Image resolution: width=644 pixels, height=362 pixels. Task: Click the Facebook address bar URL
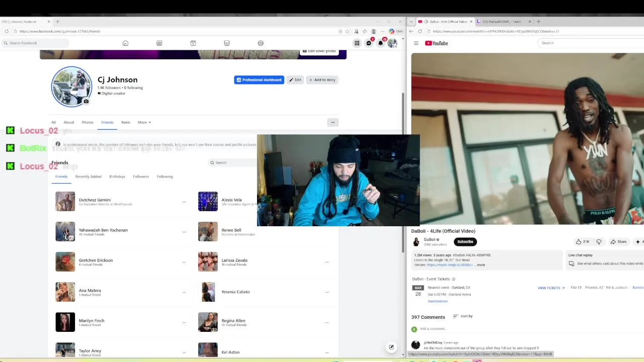click(60, 31)
